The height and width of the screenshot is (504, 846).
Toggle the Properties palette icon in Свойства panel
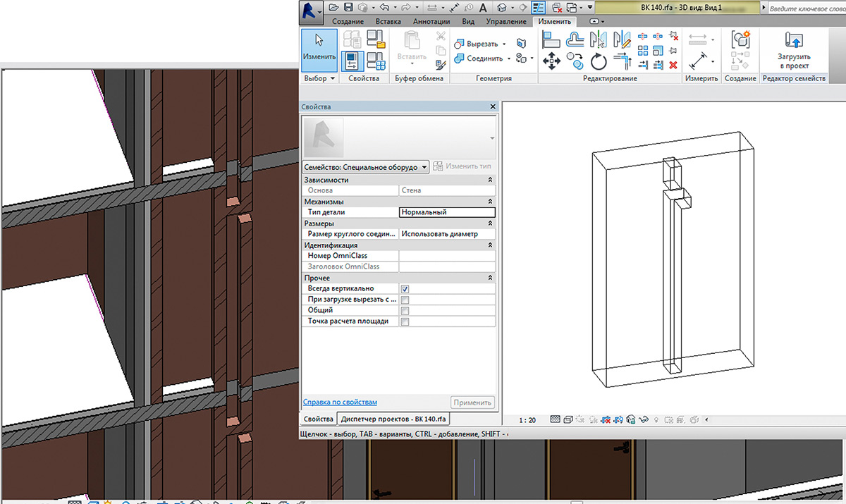[x=352, y=62]
